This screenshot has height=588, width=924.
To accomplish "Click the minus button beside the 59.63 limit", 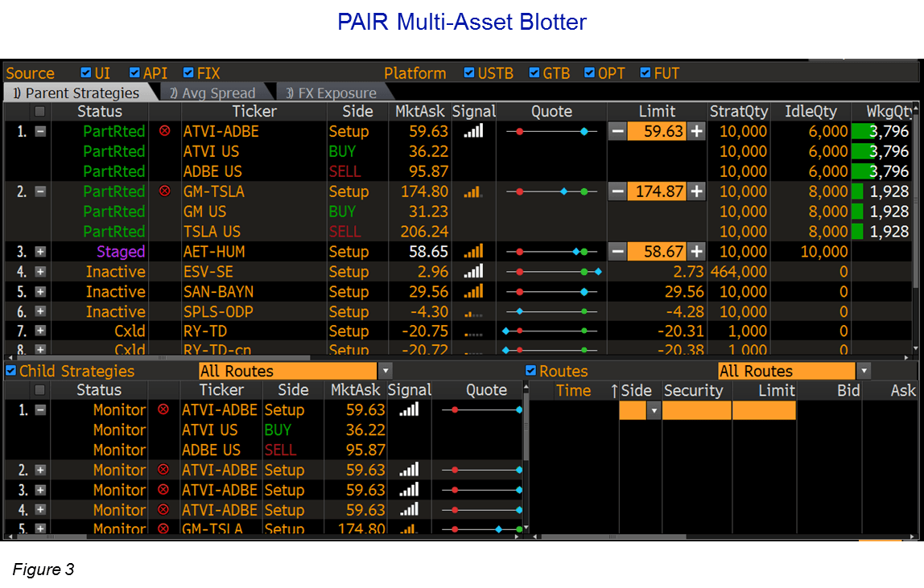I will (617, 131).
